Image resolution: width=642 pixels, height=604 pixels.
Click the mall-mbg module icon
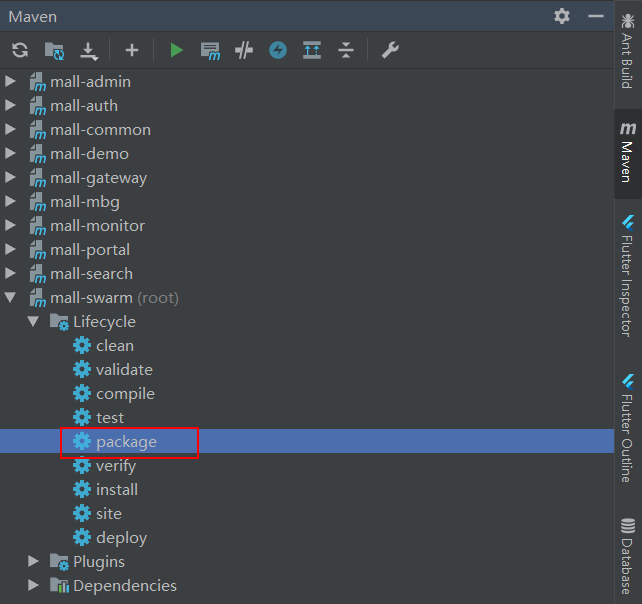[x=38, y=201]
